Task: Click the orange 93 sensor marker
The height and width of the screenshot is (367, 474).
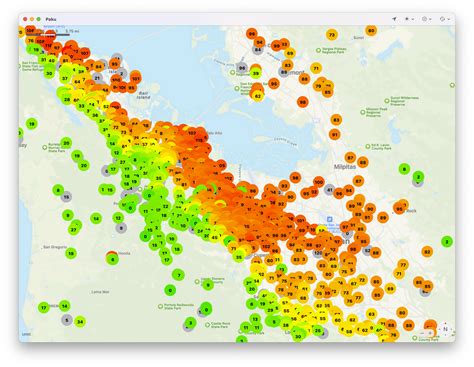Action: pyautogui.click(x=284, y=186)
